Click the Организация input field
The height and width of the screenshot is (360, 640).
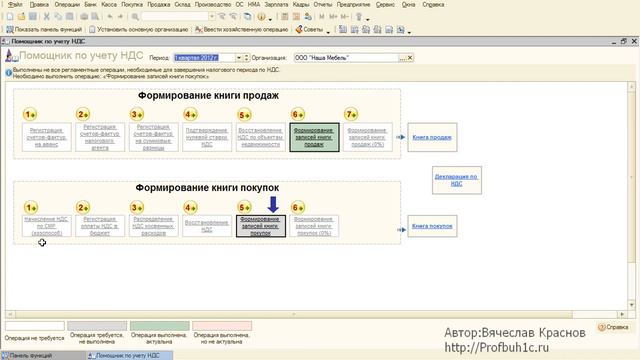tap(346, 58)
